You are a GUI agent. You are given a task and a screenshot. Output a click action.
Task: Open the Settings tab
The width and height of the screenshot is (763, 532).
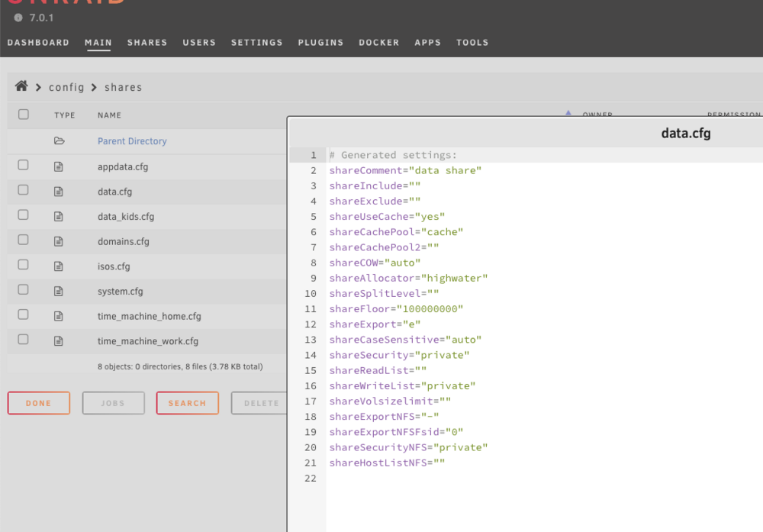(257, 42)
